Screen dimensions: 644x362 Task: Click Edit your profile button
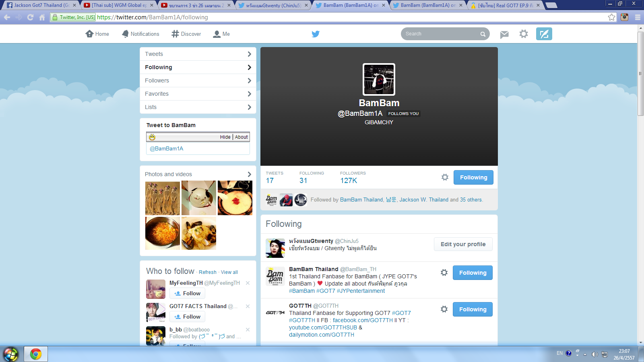click(463, 244)
